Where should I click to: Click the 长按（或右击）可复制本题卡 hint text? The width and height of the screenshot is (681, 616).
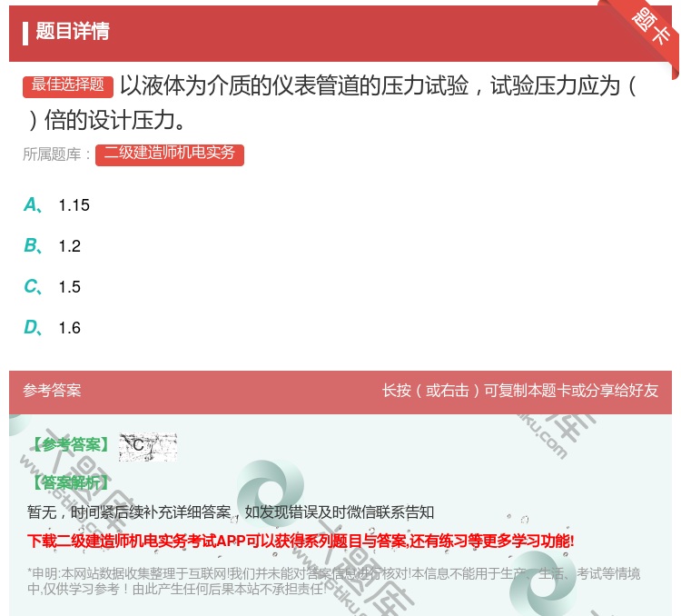pyautogui.click(x=520, y=391)
